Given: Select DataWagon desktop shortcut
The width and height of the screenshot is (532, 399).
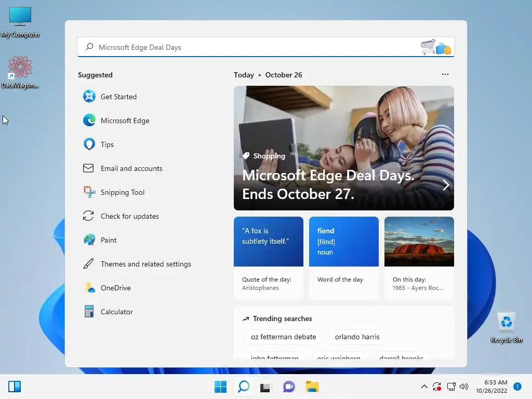Looking at the screenshot, I should point(20,72).
